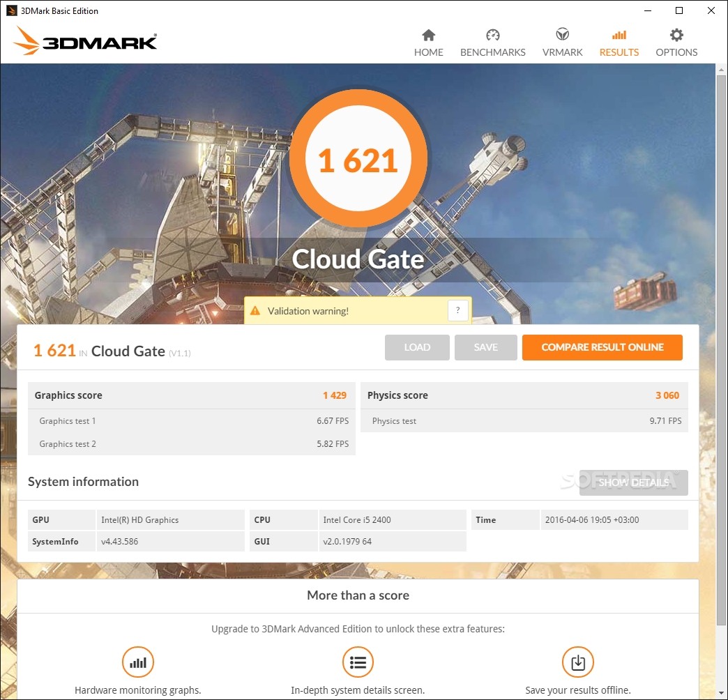Click the Save results offline icon
The height and width of the screenshot is (700, 728).
pyautogui.click(x=577, y=662)
